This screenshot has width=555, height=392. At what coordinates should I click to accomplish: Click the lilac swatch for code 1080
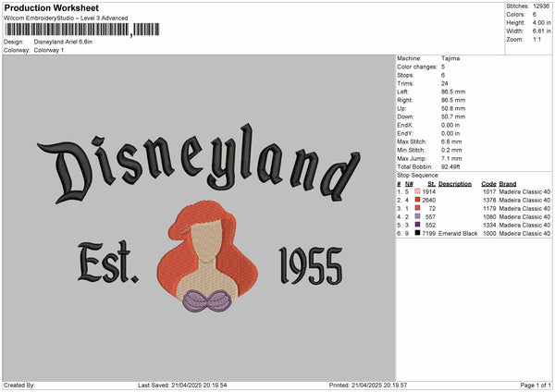417,216
